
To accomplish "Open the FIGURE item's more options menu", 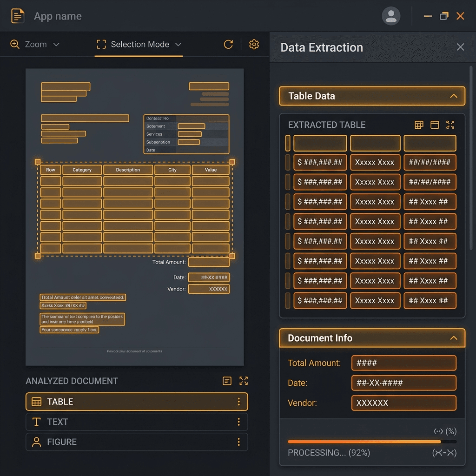I will coord(239,442).
